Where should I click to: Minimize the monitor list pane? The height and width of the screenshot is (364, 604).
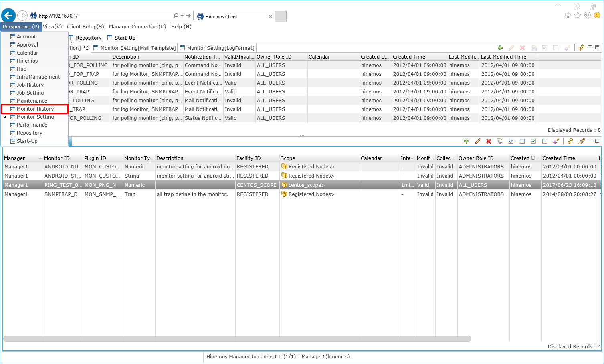[x=590, y=140]
